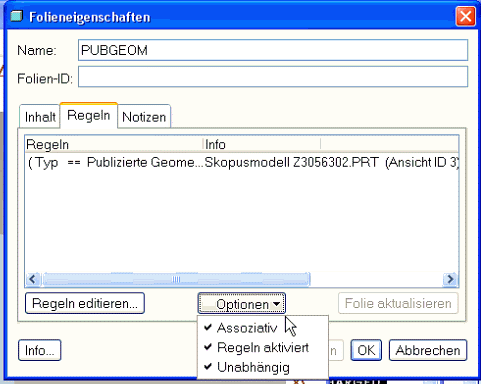This screenshot has width=481, height=384.
Task: Click the left scroll arrow of rules list
Action: (33, 279)
